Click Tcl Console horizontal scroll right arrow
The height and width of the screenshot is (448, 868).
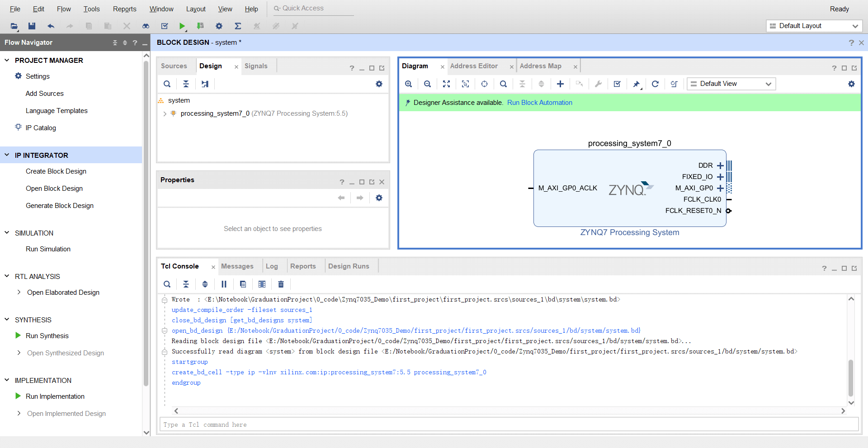[843, 411]
